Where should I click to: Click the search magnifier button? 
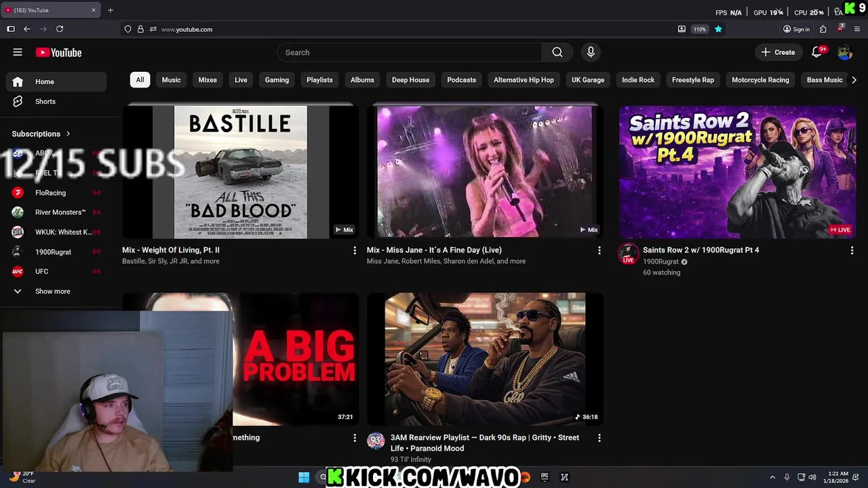pyautogui.click(x=557, y=52)
